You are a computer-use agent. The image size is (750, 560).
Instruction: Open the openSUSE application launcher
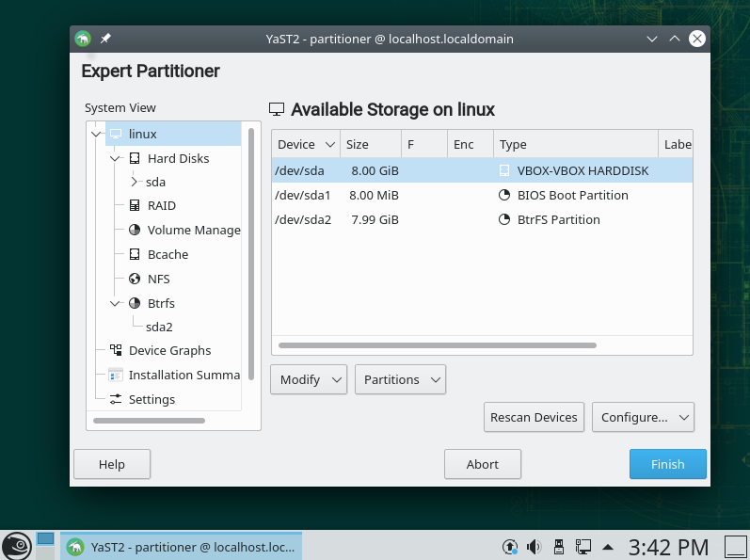pyautogui.click(x=17, y=546)
